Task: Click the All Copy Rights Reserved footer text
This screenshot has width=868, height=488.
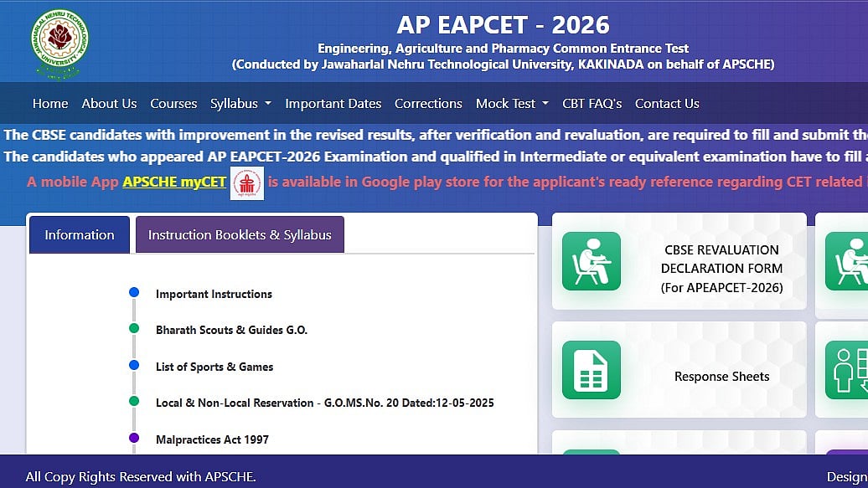Action: tap(141, 477)
